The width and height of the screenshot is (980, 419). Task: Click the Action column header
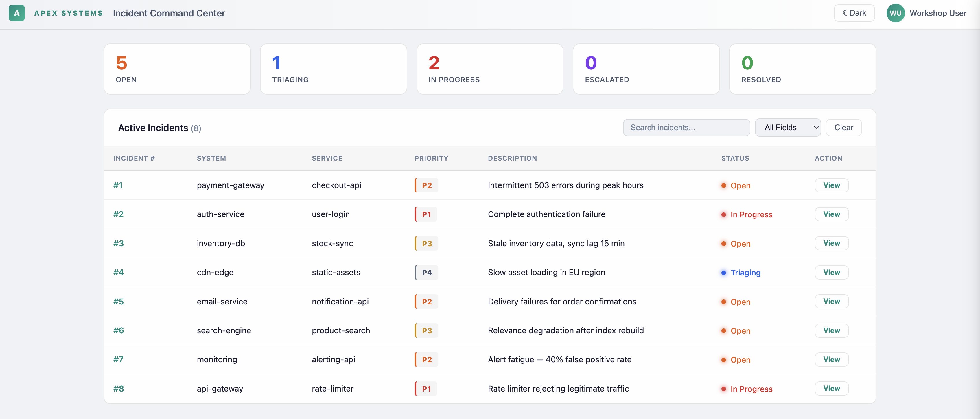pyautogui.click(x=828, y=158)
